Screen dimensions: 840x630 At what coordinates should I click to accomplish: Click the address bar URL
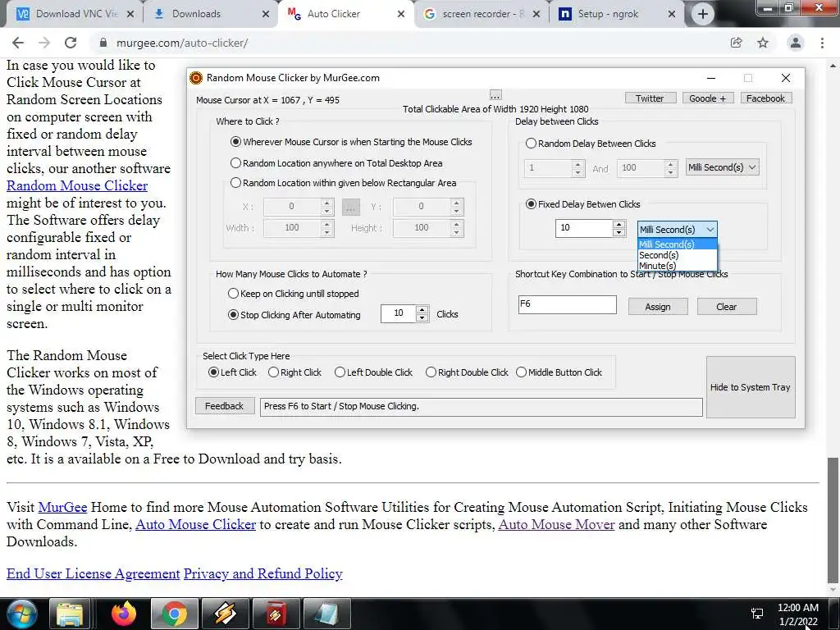point(182,43)
